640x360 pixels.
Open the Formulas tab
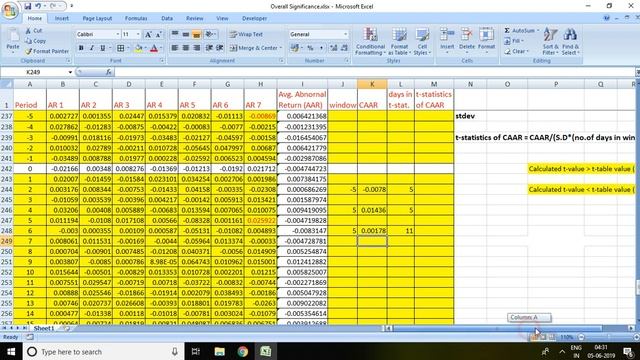coord(136,18)
